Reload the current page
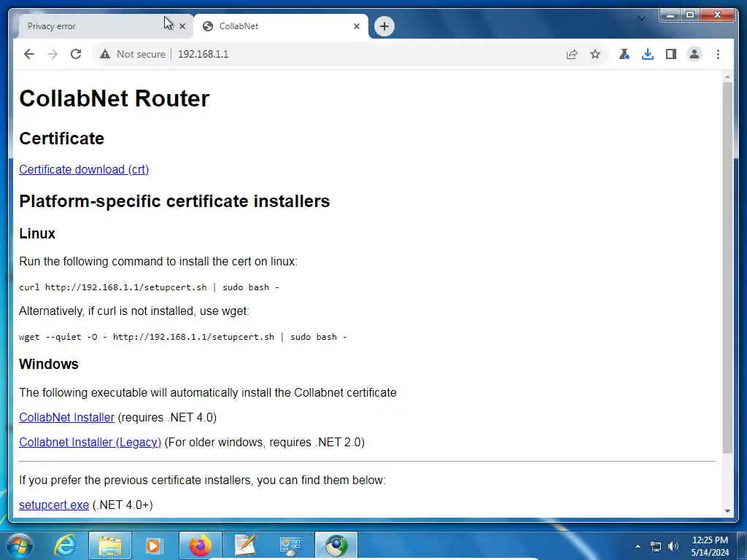 [x=76, y=54]
